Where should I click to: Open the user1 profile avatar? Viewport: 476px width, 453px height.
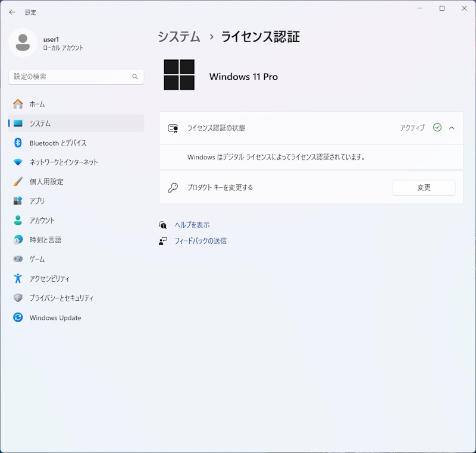[x=23, y=43]
